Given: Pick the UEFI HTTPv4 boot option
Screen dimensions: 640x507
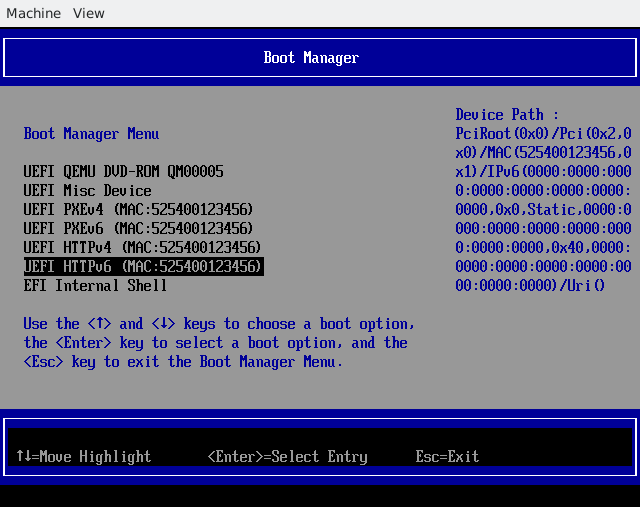Looking at the screenshot, I should [142, 248].
